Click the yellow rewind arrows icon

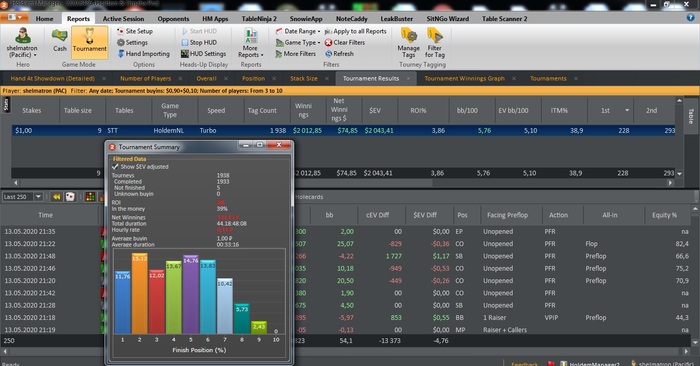click(56, 197)
